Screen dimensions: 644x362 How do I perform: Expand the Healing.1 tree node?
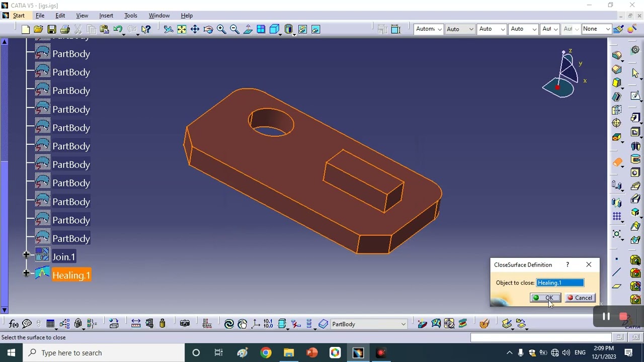click(x=26, y=274)
